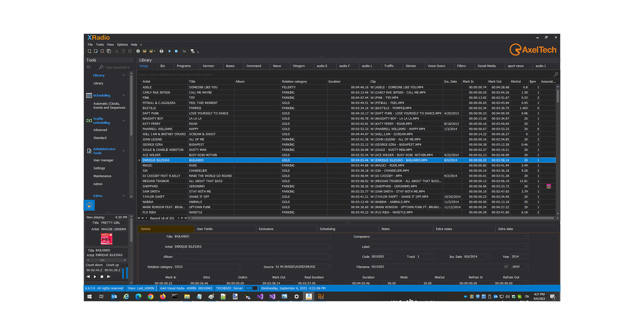Image resolution: width=644 pixels, height=335 pixels.
Task: Open the Ins. Date dropdown in details
Action: 487,257
